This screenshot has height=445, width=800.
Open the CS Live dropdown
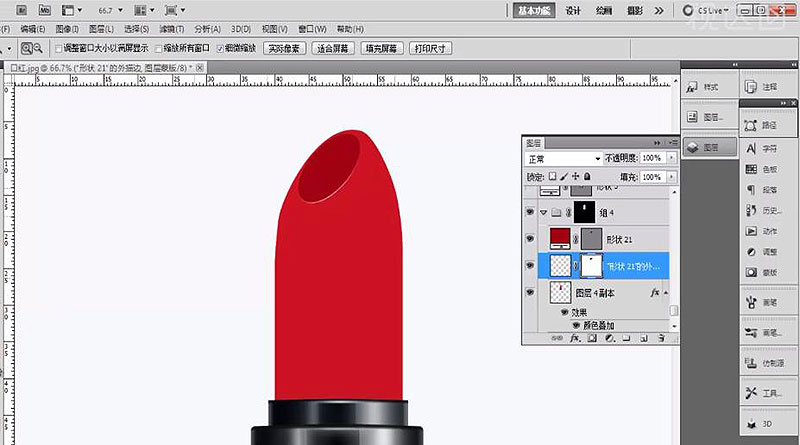coord(708,10)
